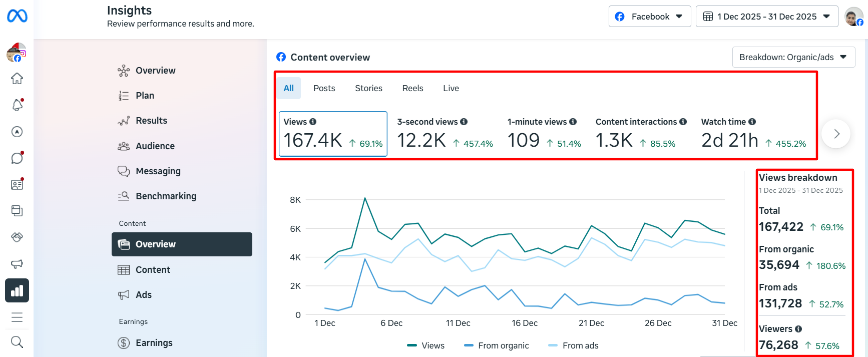Open the date range picker dropdown
The image size is (868, 357).
[767, 17]
